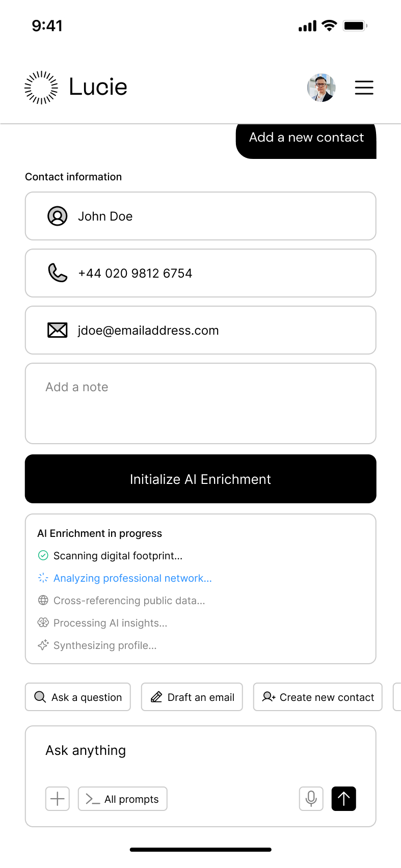Click the envelope icon in email field
The height and width of the screenshot is (868, 401).
click(58, 331)
